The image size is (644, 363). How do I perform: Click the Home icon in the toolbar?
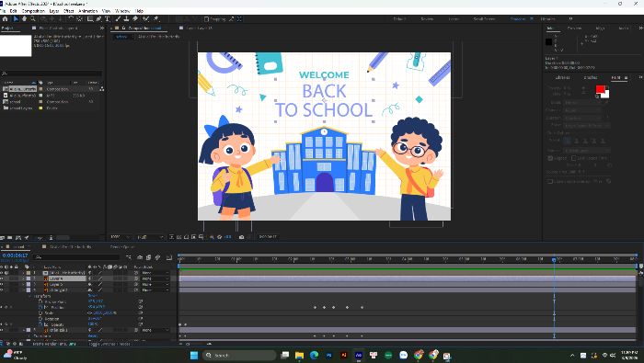pyautogui.click(x=5, y=19)
